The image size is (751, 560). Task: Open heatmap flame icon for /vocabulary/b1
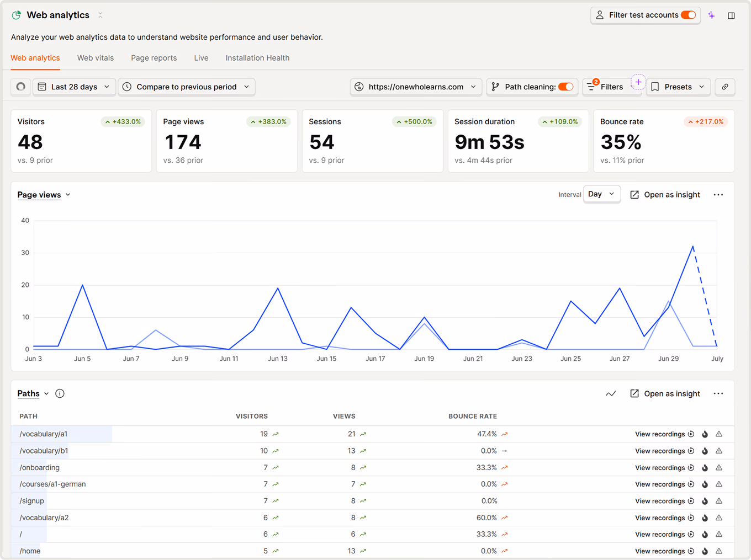tap(705, 451)
